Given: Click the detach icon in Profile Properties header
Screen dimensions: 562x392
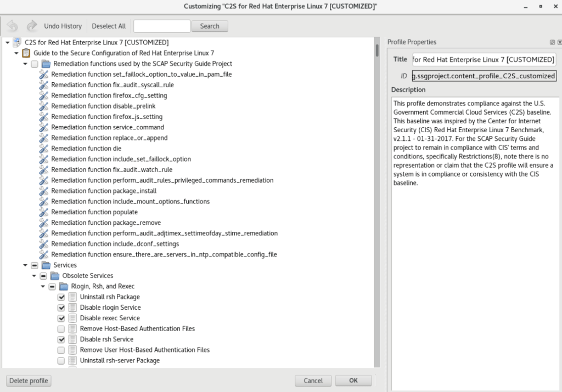Looking at the screenshot, I should pyautogui.click(x=552, y=42).
